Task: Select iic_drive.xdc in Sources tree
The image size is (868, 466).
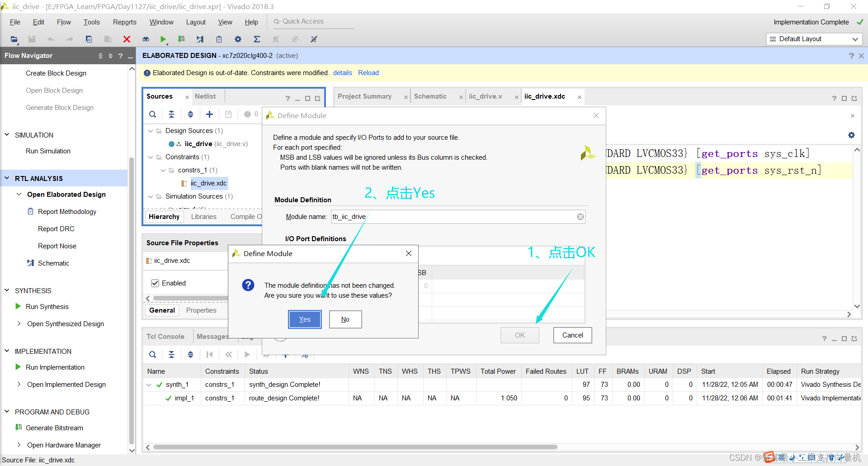Action: coord(208,183)
